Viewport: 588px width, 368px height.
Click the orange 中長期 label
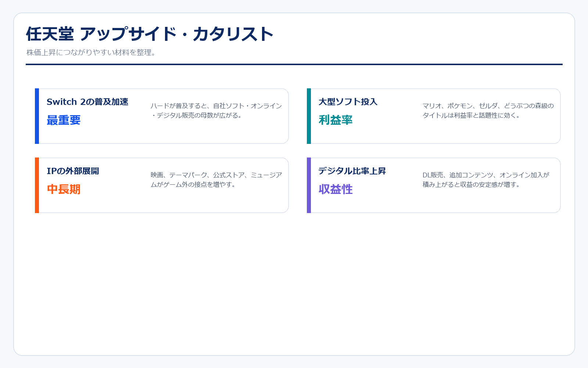click(64, 190)
